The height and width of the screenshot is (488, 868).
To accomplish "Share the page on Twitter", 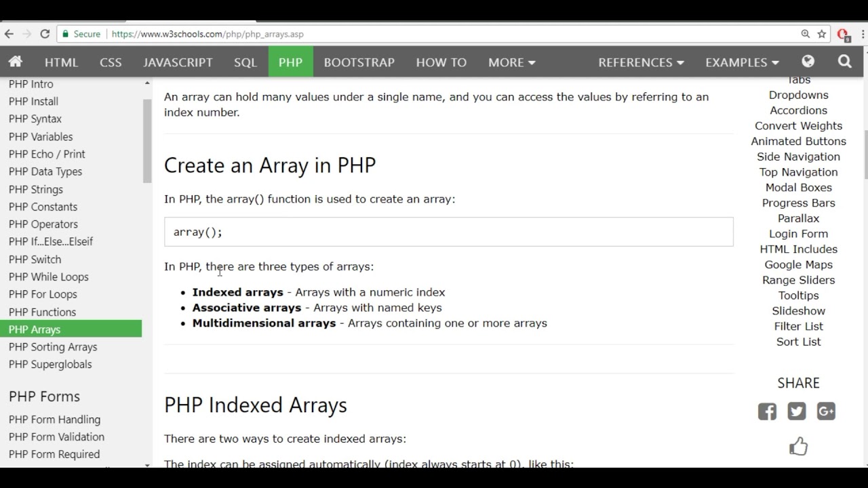I will pos(797,411).
